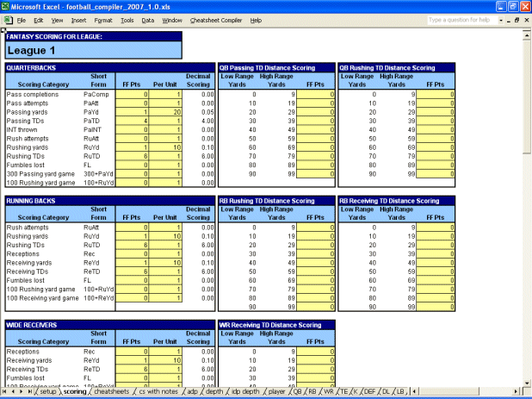This screenshot has width=532, height=399.
Task: Open the Help menu
Action: tap(256, 21)
